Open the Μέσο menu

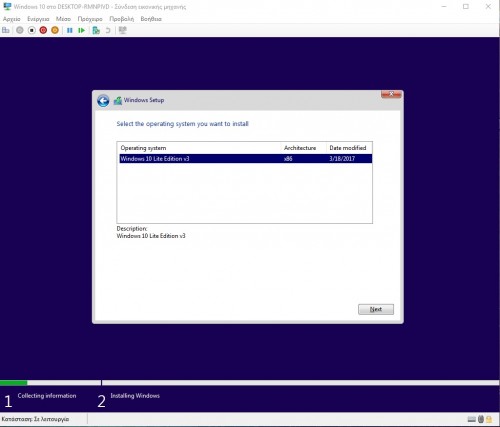coord(63,19)
